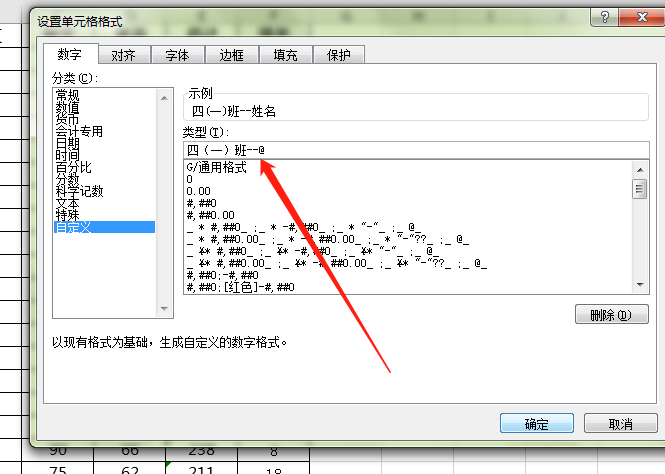Pick the 日期 category
665x474 pixels.
[104, 143]
